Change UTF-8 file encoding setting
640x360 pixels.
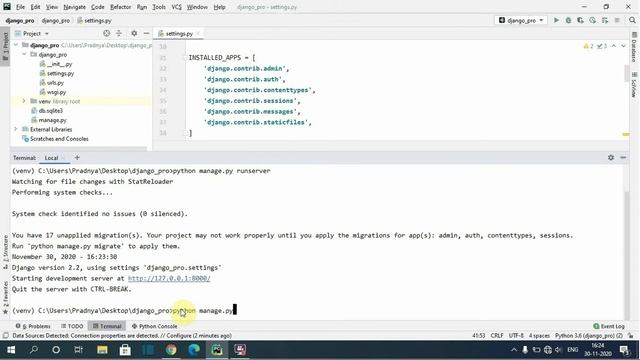pos(516,336)
